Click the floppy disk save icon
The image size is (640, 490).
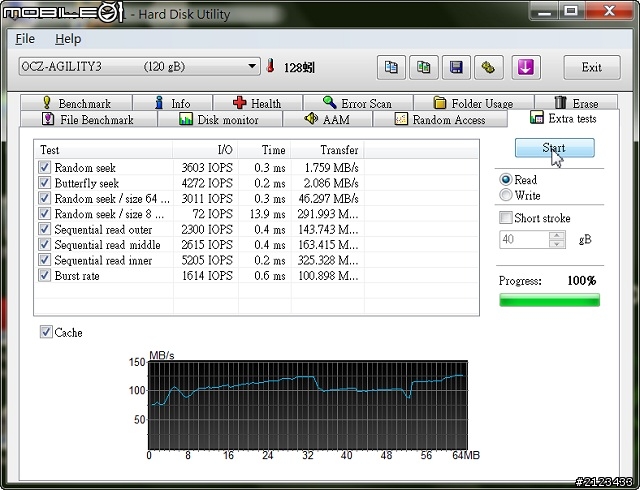[x=456, y=67]
